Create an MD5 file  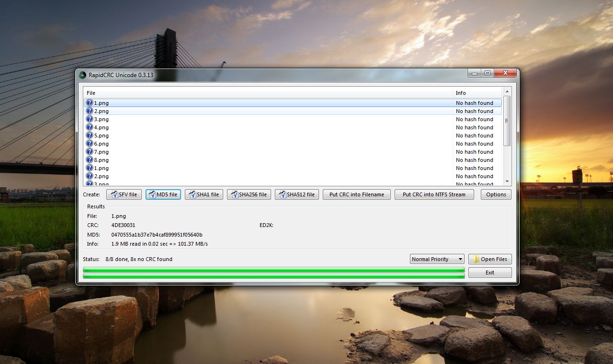(163, 194)
